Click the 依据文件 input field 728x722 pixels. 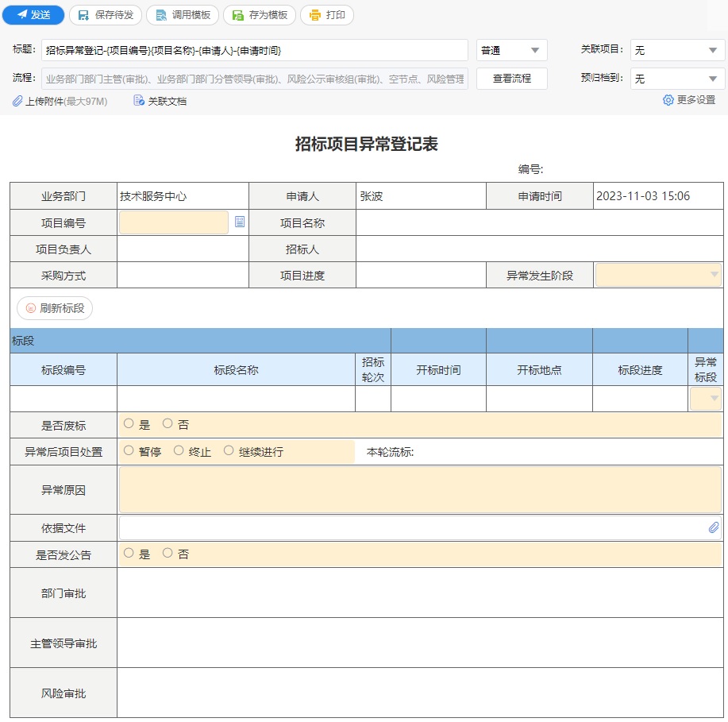(x=420, y=527)
